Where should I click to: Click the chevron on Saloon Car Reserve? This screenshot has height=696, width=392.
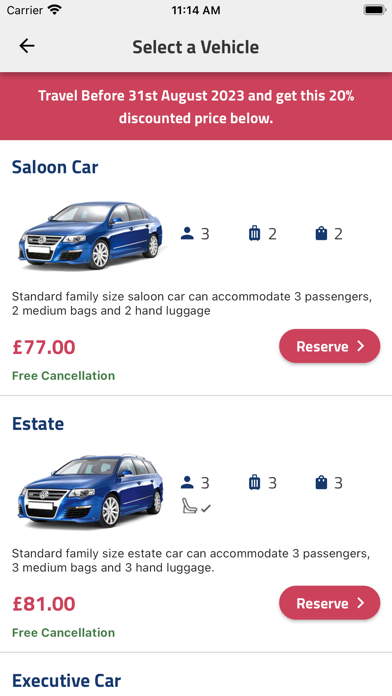coord(361,346)
